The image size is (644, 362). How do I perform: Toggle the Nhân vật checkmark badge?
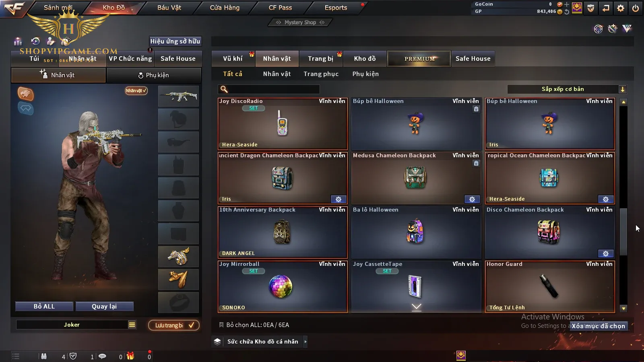(136, 90)
